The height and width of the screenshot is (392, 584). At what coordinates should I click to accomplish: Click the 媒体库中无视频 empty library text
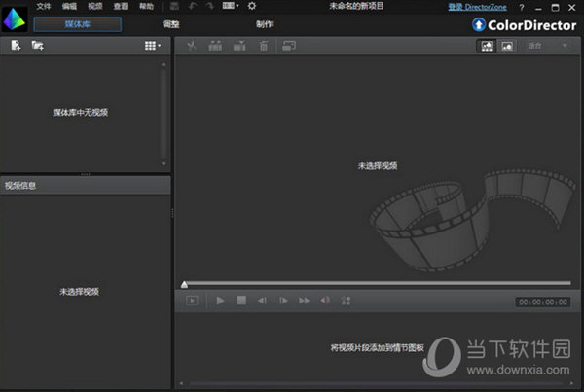[80, 113]
